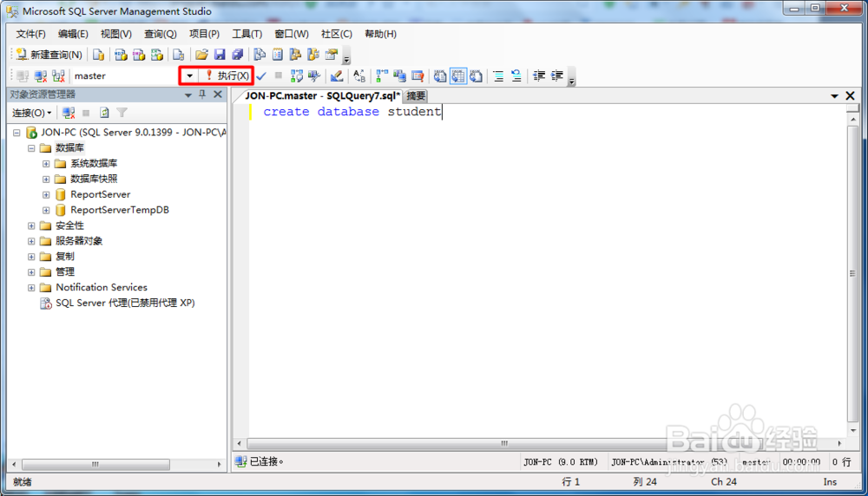Select Results to Grid output mode
The height and width of the screenshot is (496, 868).
coord(457,75)
